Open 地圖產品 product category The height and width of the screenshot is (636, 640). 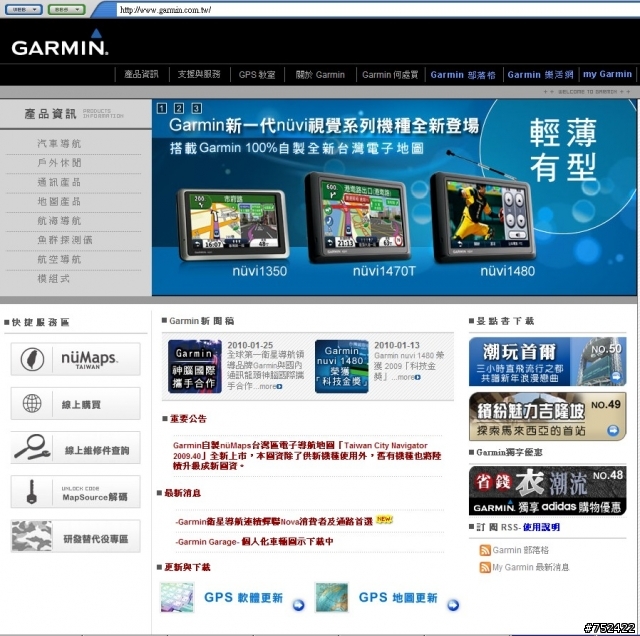(x=59, y=201)
